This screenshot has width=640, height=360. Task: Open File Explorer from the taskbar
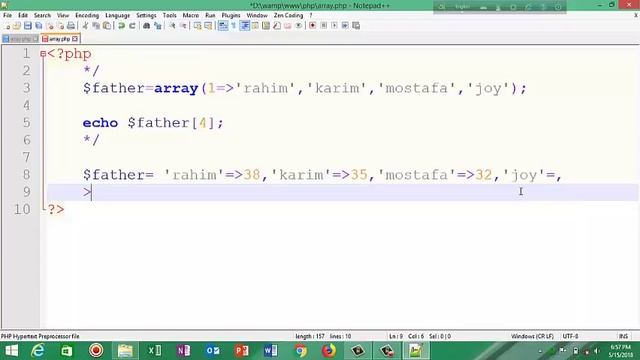point(125,351)
